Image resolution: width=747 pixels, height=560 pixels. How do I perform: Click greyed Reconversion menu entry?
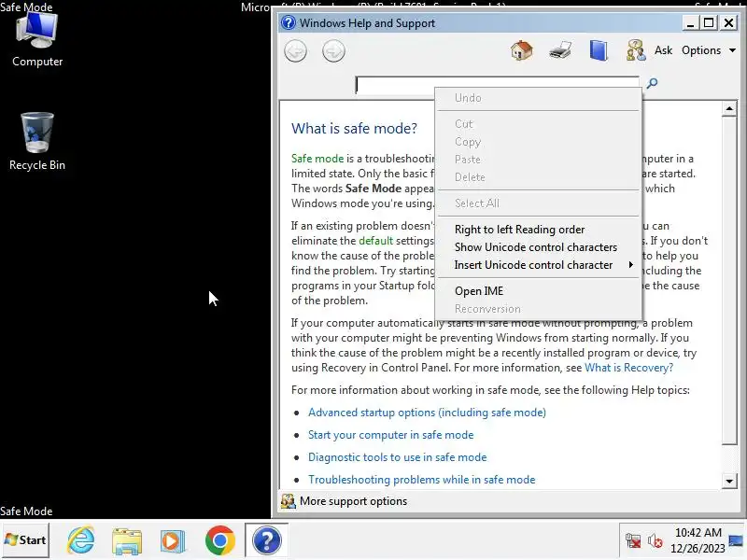[x=539, y=309]
